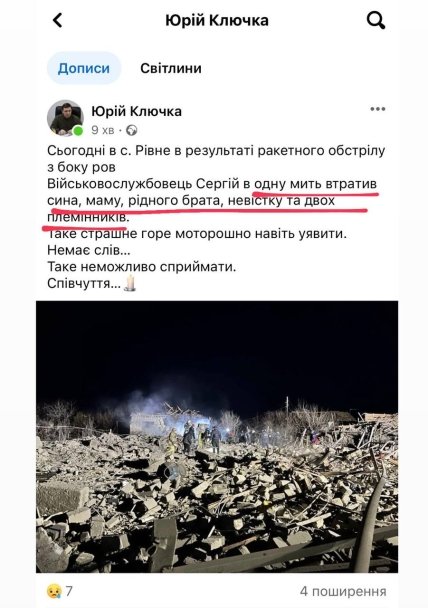This screenshot has width=428, height=608.
Task: Open the three-dot post options menu
Action: 378,109
